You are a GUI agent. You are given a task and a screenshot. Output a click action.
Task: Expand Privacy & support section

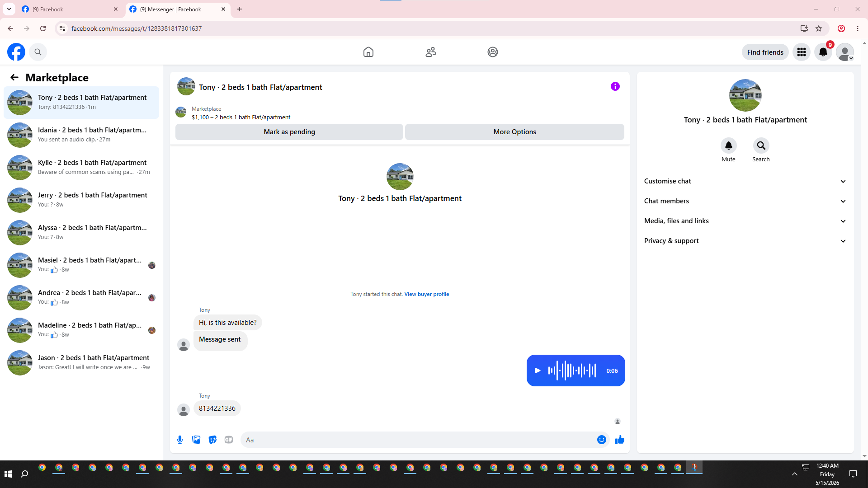click(x=745, y=241)
